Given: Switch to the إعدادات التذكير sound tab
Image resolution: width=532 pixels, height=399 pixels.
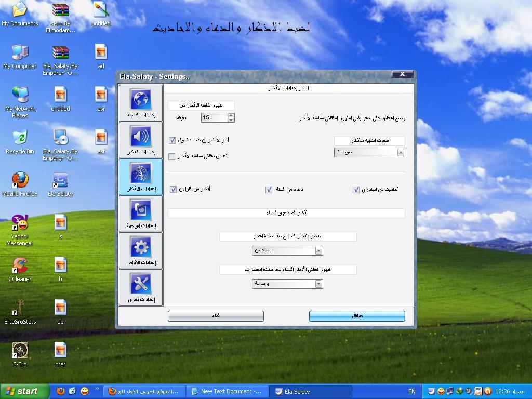Looking at the screenshot, I should [141, 140].
